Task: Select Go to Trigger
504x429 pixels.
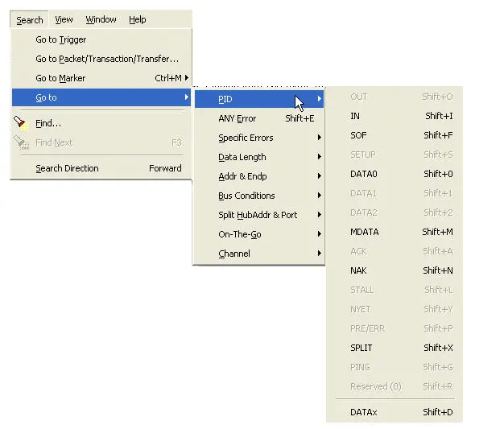Action: [61, 39]
